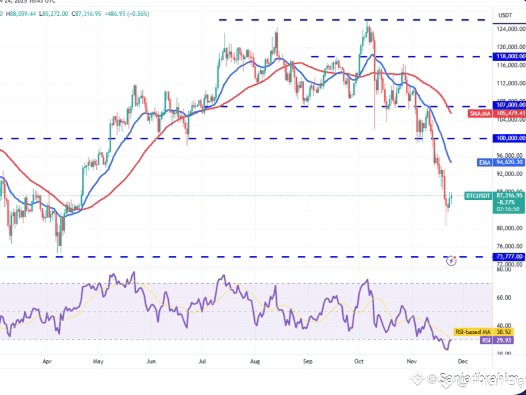The image size is (526, 395).
Task: Click the Apr label on time axis
Action: click(x=47, y=361)
